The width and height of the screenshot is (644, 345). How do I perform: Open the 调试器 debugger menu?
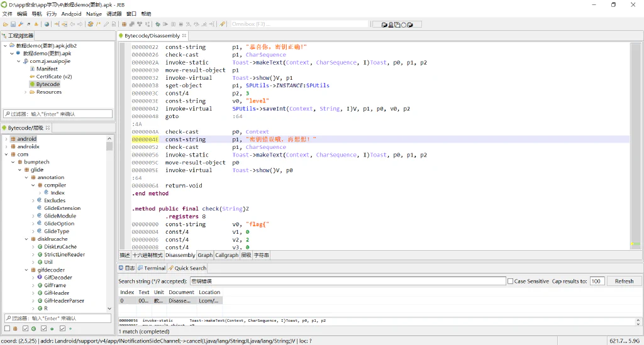click(x=114, y=14)
